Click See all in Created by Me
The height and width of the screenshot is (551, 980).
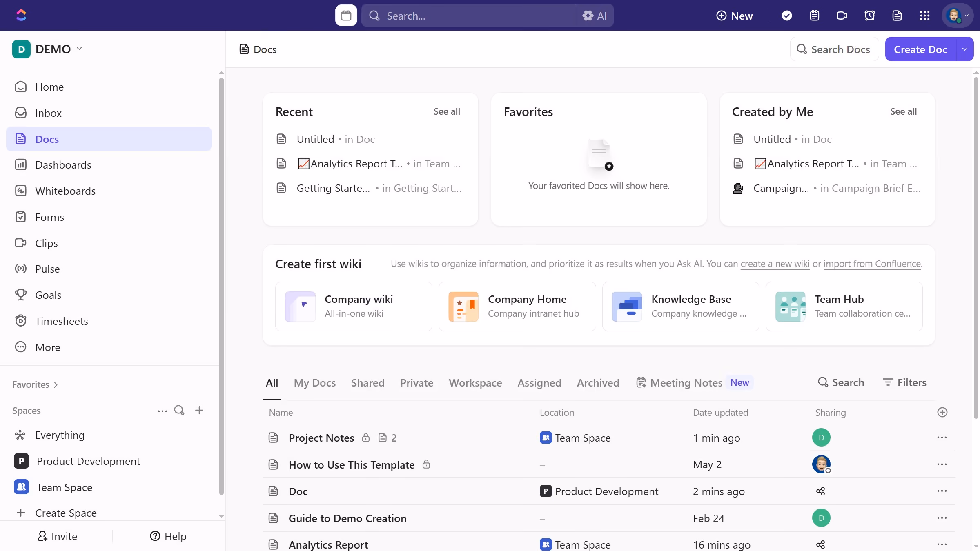coord(903,111)
